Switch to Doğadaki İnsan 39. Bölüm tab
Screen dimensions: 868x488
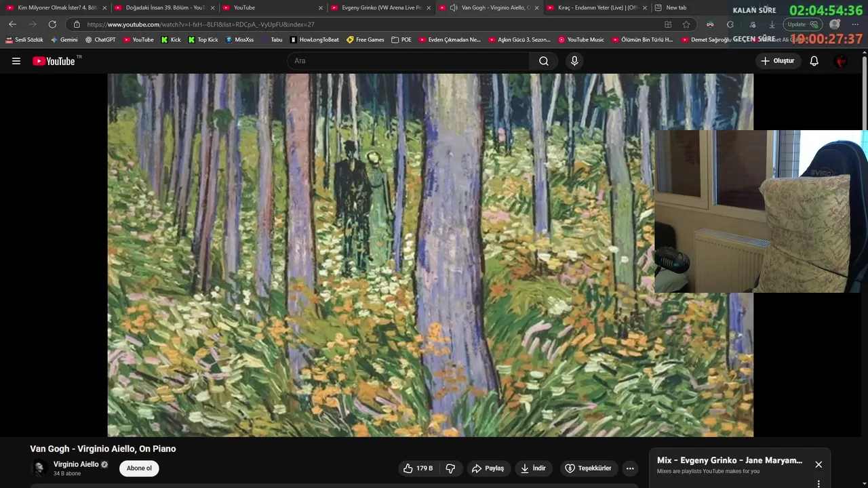164,7
